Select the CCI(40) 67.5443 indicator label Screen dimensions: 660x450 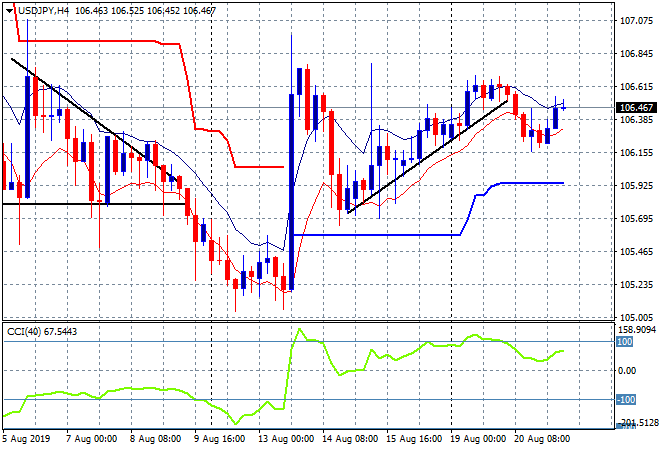pos(42,332)
